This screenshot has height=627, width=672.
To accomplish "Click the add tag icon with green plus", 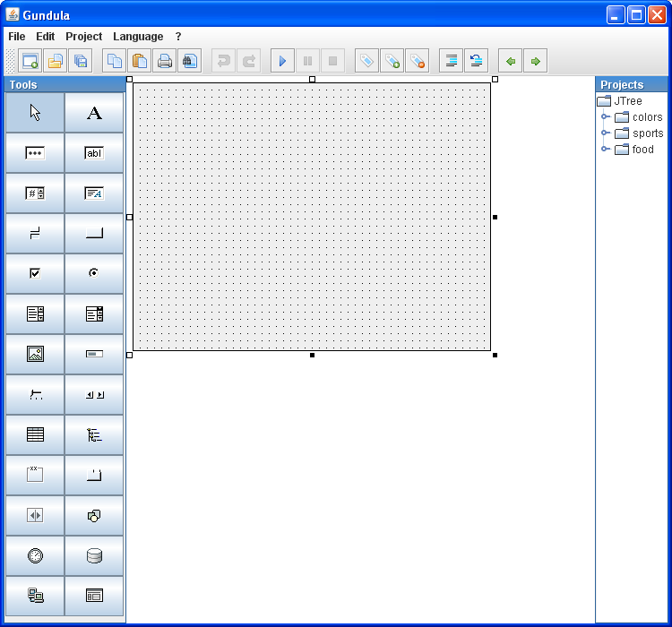I will (392, 61).
